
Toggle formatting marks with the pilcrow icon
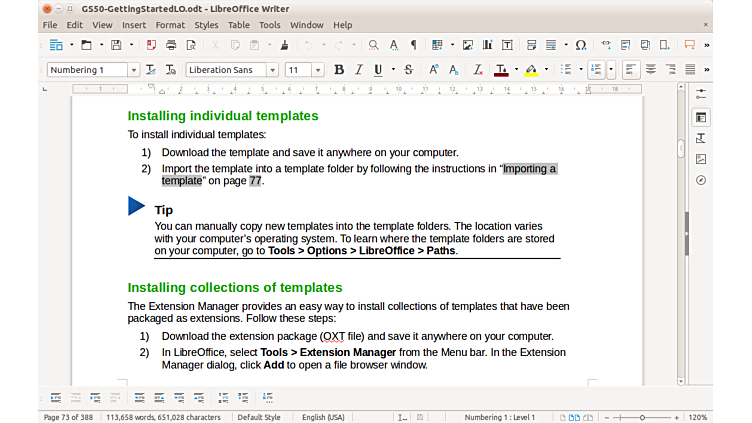coord(414,45)
